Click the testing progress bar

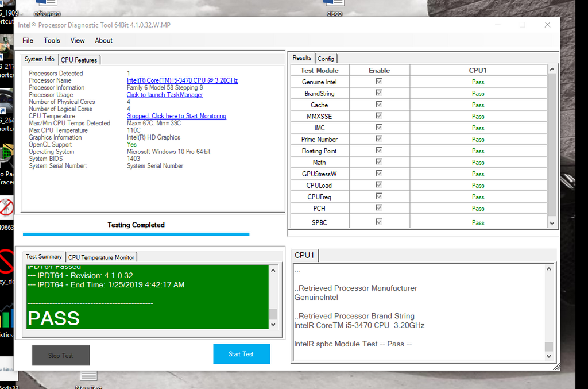[x=136, y=234]
